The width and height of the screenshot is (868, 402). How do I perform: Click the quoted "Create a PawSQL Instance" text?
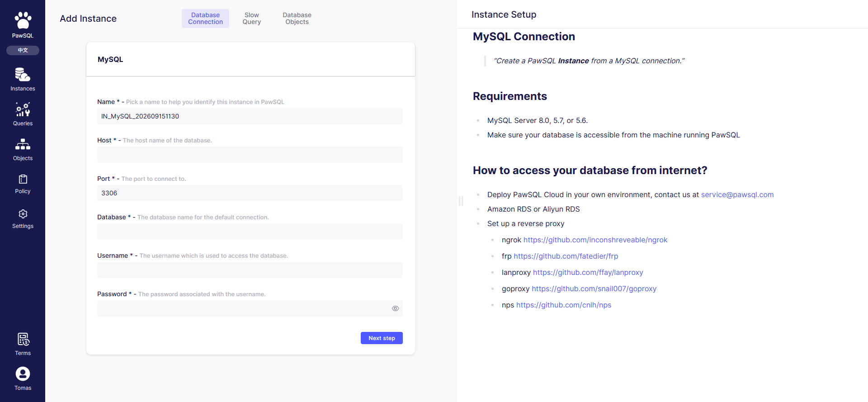point(589,61)
